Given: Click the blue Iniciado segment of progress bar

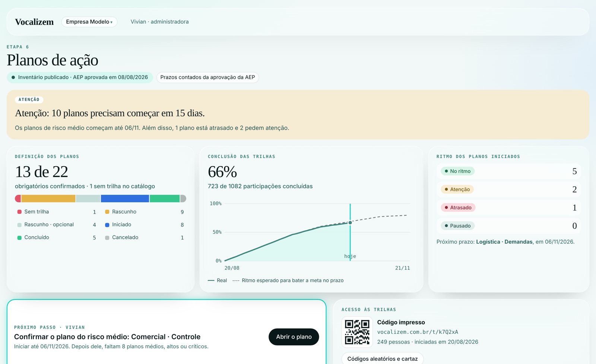Looking at the screenshot, I should 125,199.
